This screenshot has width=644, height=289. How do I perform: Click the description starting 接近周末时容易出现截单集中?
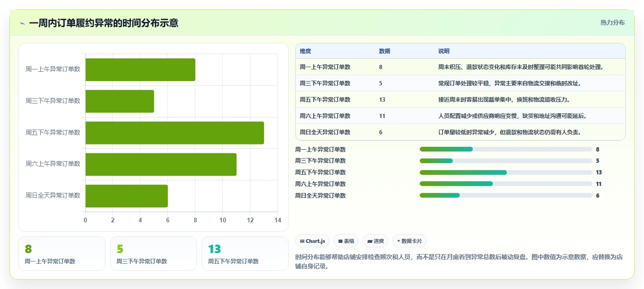pyautogui.click(x=504, y=100)
